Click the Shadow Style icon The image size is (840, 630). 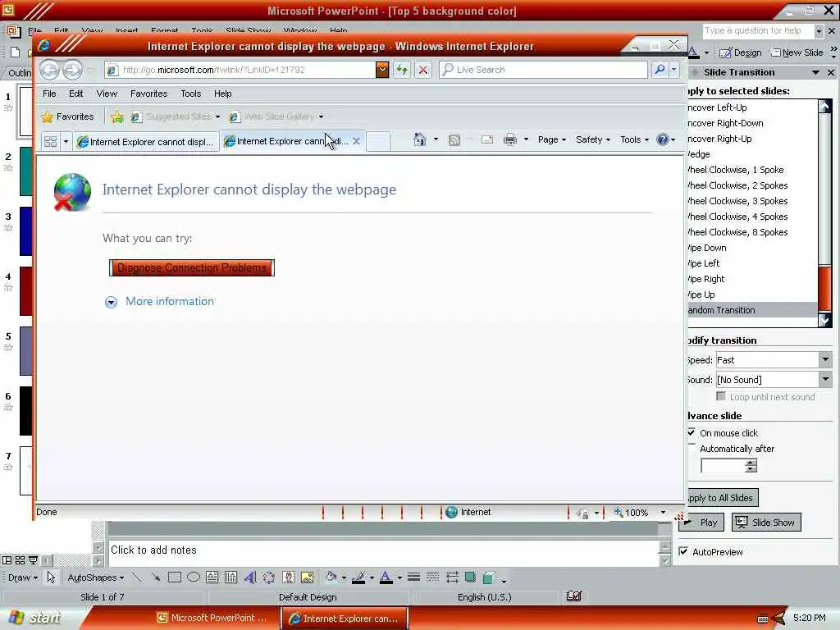pos(470,577)
